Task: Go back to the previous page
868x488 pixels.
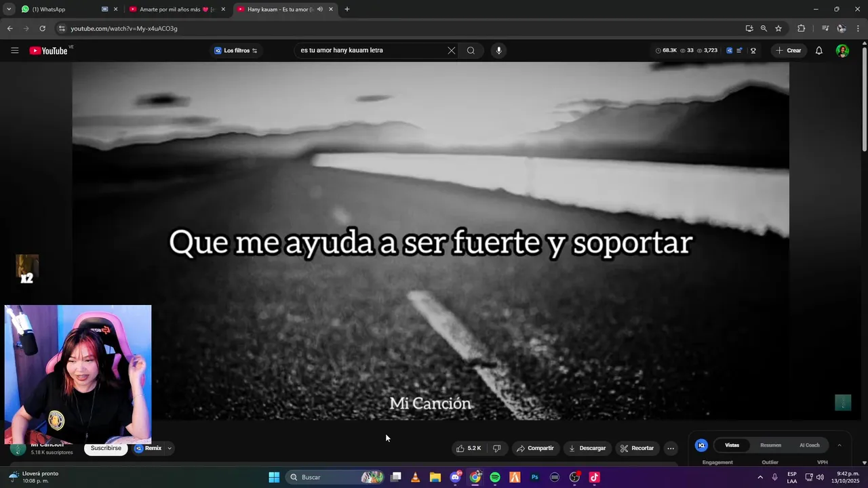Action: pyautogui.click(x=9, y=28)
